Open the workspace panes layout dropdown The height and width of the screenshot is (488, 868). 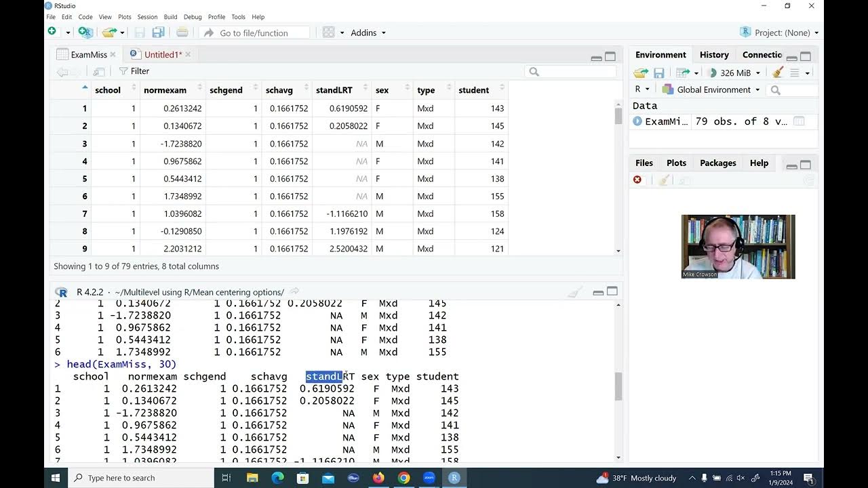point(333,33)
